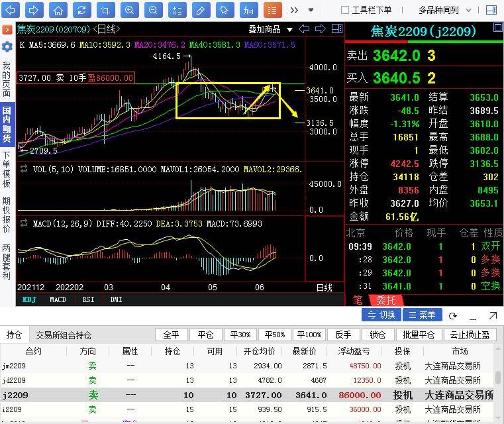Viewport: 504px width, 424px height.
Task: Select the pencil drawing tool
Action: tap(201, 10)
